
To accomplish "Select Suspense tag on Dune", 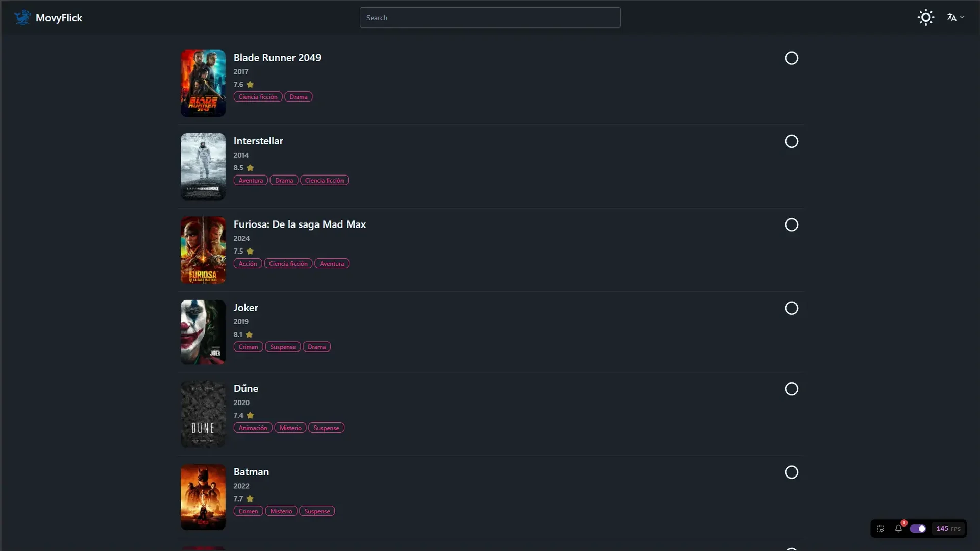I will [x=326, y=428].
